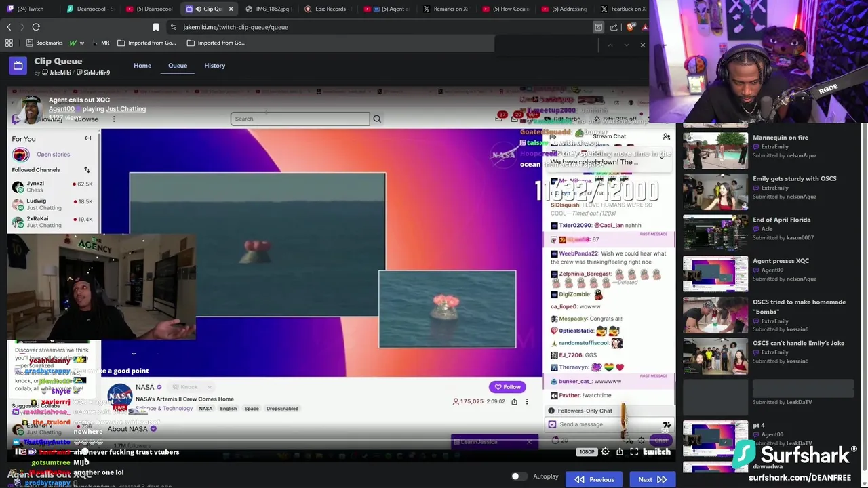Click the Previous clip button
This screenshot has height=488, width=868.
[x=595, y=479]
